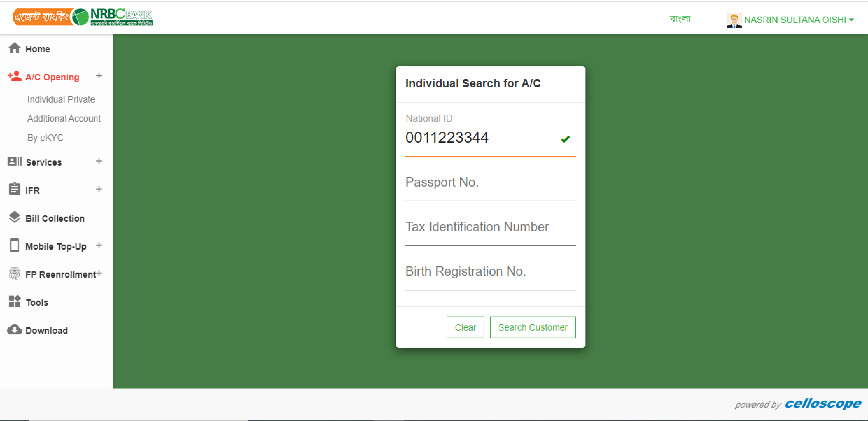
Task: Select Individual Private submenu
Action: click(61, 99)
